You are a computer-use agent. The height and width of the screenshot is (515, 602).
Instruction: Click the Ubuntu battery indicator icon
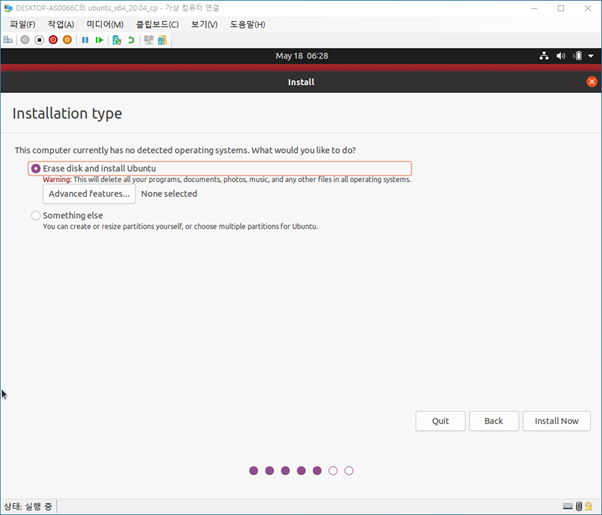tap(578, 56)
